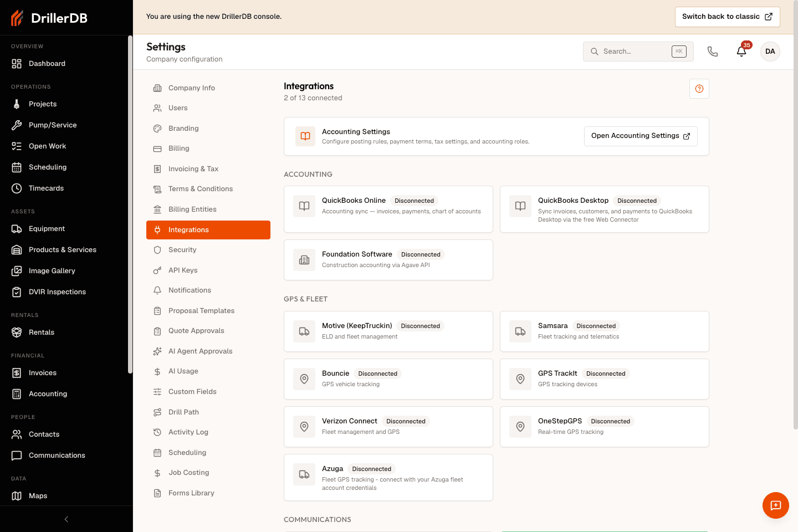
Task: Navigate to Products & Services
Action: pos(64,250)
